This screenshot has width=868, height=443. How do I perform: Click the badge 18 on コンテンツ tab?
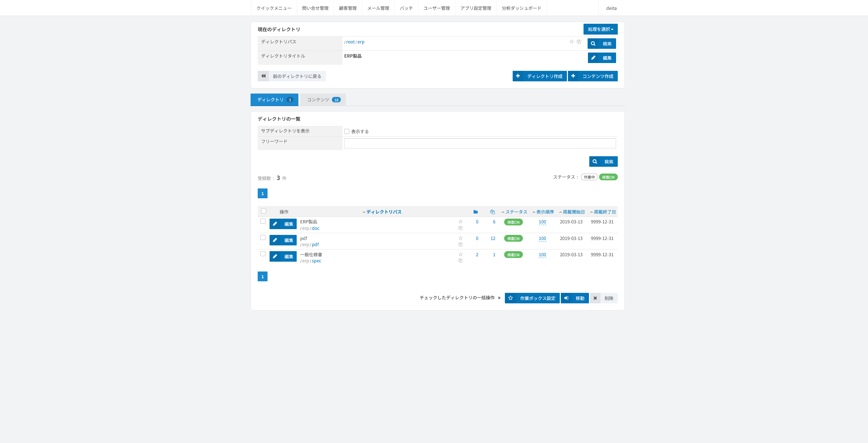tap(336, 100)
